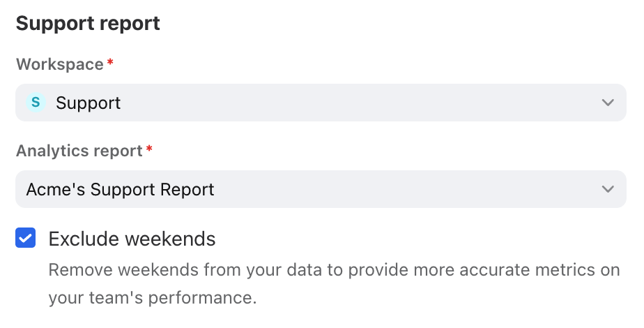The height and width of the screenshot is (328, 644).
Task: Click the chevron arrow in Analytics report field
Action: click(x=608, y=189)
